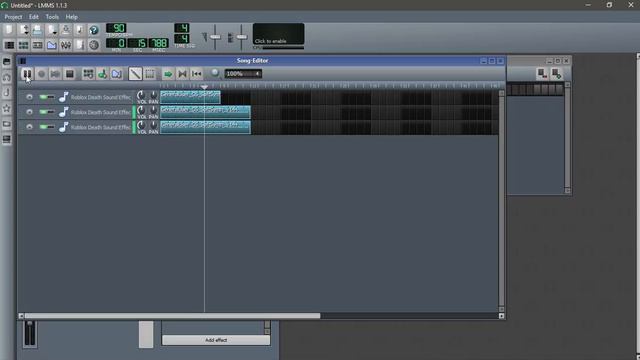640x360 pixels.
Task: Pause the song in the Song-Editor
Action: tap(27, 74)
